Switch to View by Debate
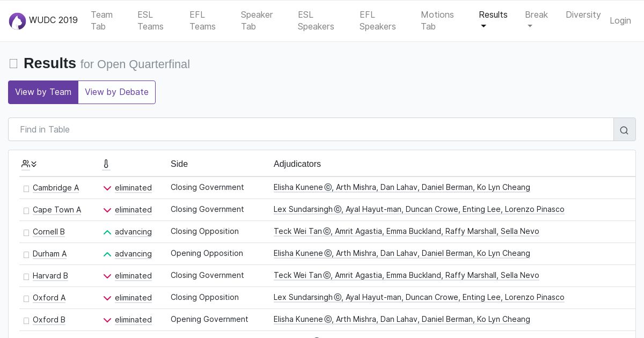This screenshot has width=644, height=338. click(x=116, y=92)
